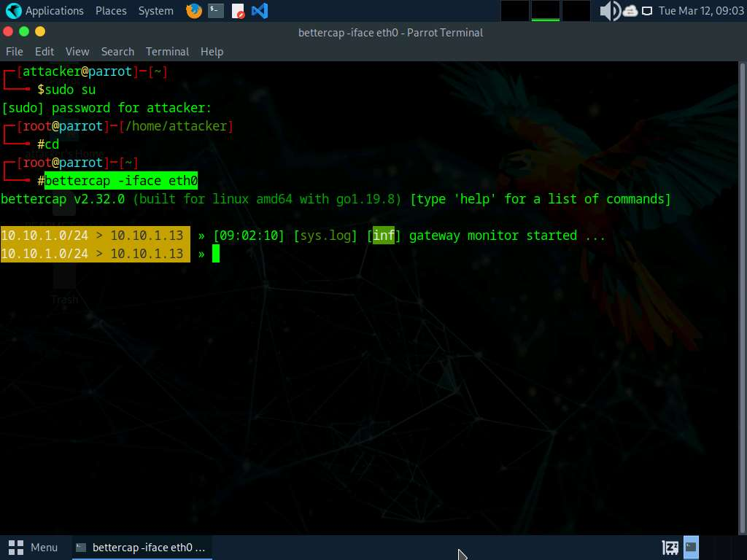Viewport: 747px width, 560px height.
Task: Open the terminal launcher in top panel
Action: click(x=215, y=11)
